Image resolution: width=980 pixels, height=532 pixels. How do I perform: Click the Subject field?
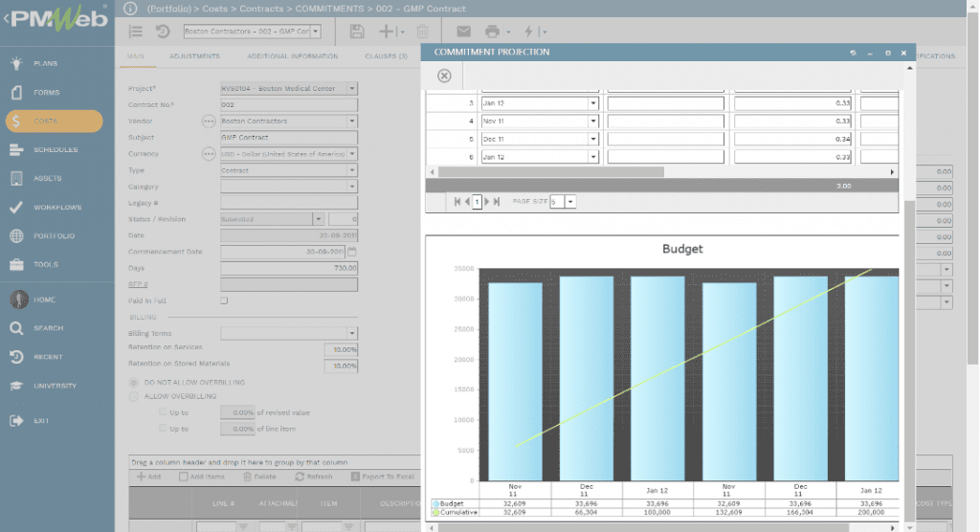coord(289,137)
